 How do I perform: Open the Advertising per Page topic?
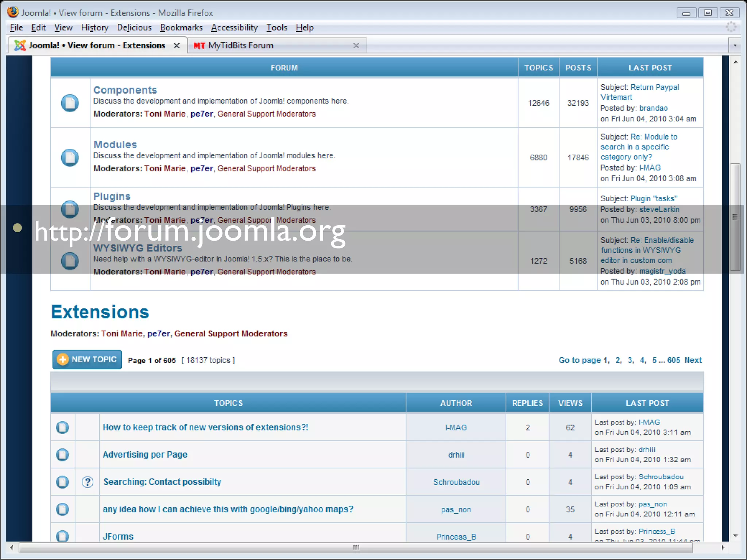(x=145, y=455)
